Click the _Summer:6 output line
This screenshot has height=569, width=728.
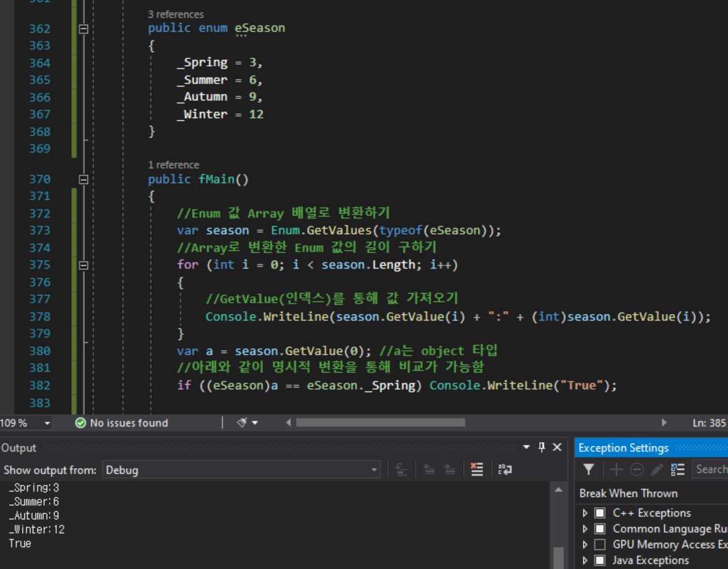click(34, 502)
